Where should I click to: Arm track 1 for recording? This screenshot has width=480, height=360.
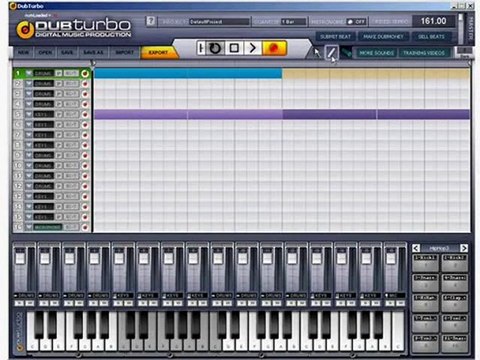click(85, 73)
